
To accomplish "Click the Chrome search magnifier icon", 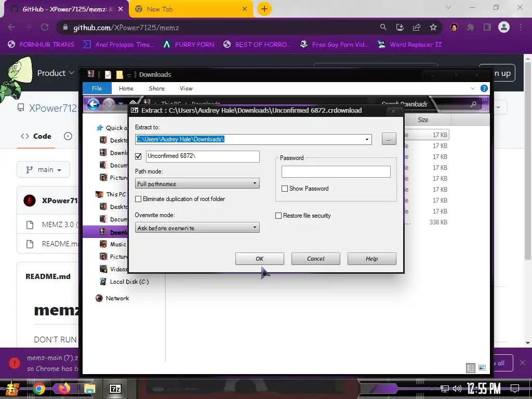I will click(x=383, y=27).
